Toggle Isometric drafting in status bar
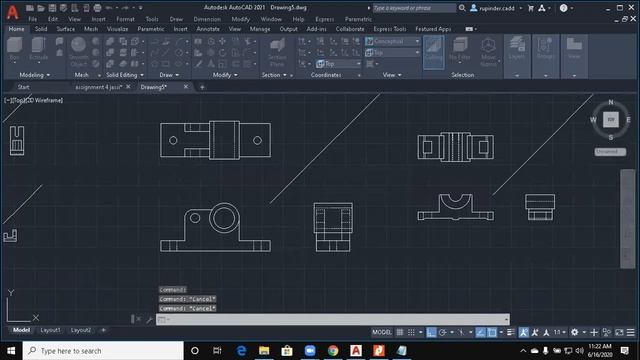The width and height of the screenshot is (640, 360). tap(462, 332)
